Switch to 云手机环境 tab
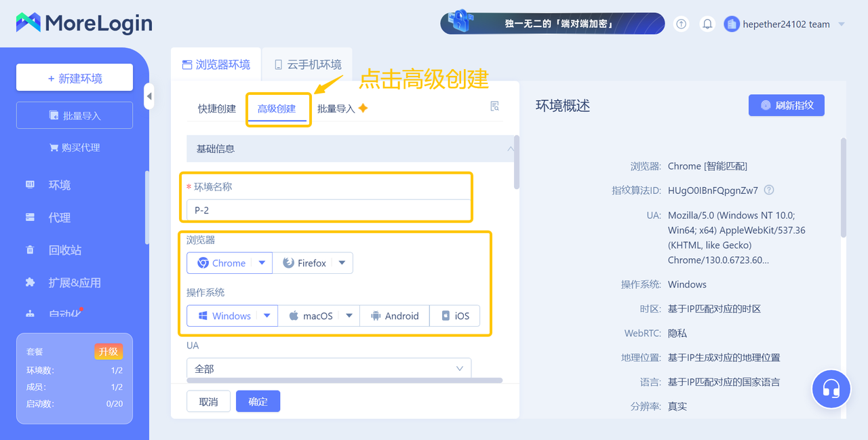 click(x=307, y=64)
